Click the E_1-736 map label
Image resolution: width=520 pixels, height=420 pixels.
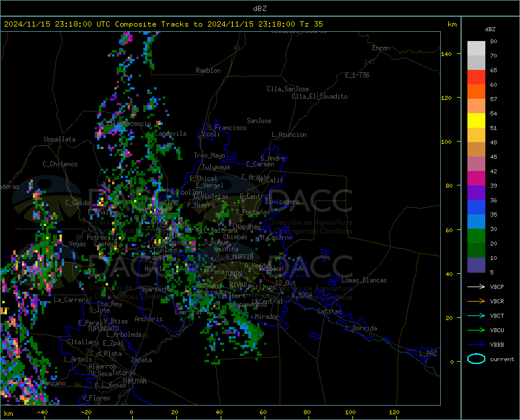tap(357, 75)
